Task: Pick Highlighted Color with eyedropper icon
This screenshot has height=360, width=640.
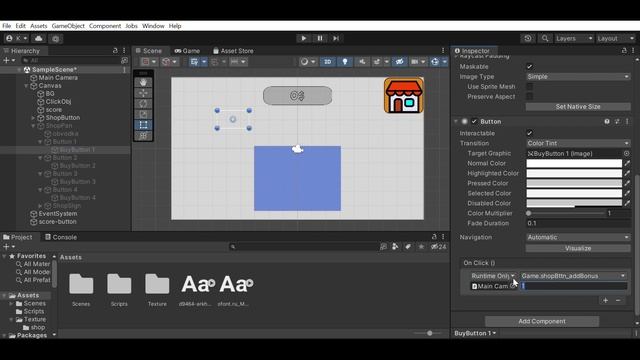Action: click(x=627, y=173)
